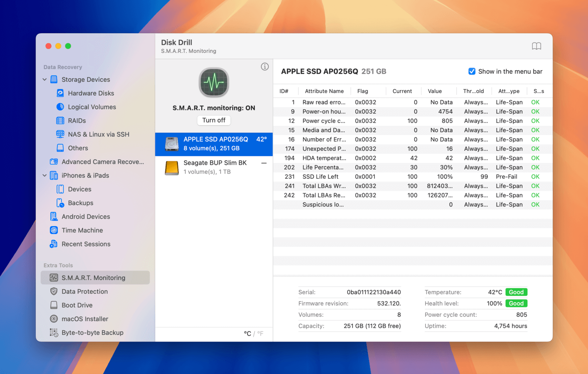The height and width of the screenshot is (374, 588).
Task: Click the Capacity 251 GB (112 GB free) value
Action: 372,326
